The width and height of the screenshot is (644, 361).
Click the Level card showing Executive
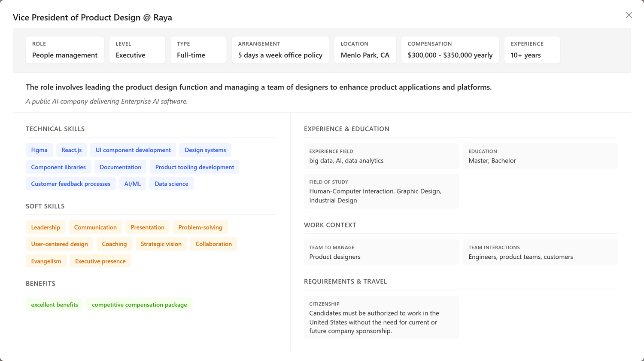pyautogui.click(x=137, y=50)
